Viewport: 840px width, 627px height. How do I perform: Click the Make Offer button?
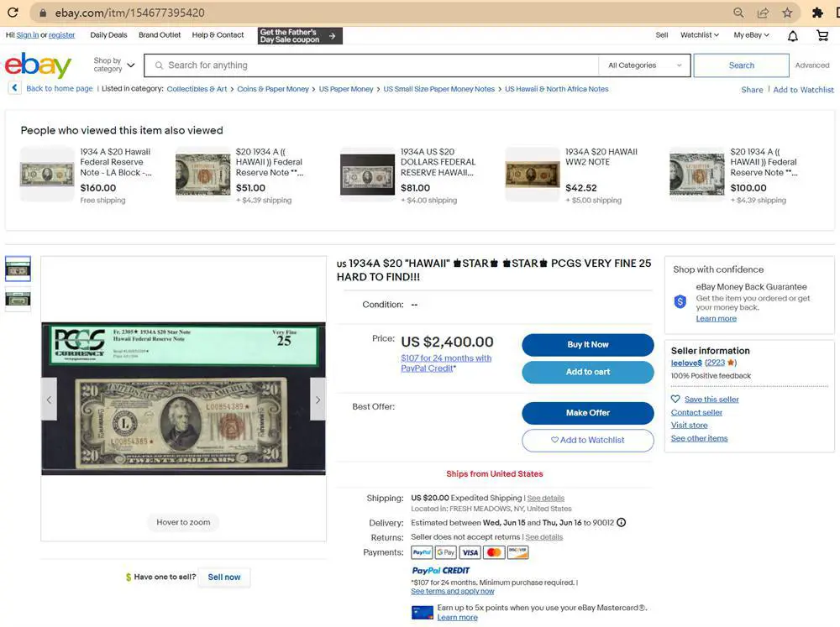coord(588,413)
